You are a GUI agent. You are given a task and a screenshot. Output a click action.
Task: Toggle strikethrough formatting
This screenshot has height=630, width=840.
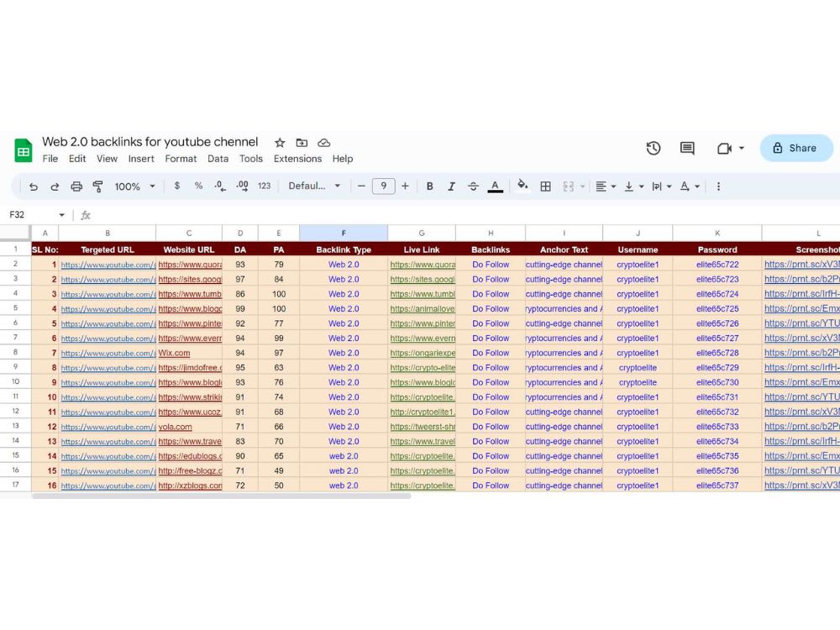coord(472,186)
